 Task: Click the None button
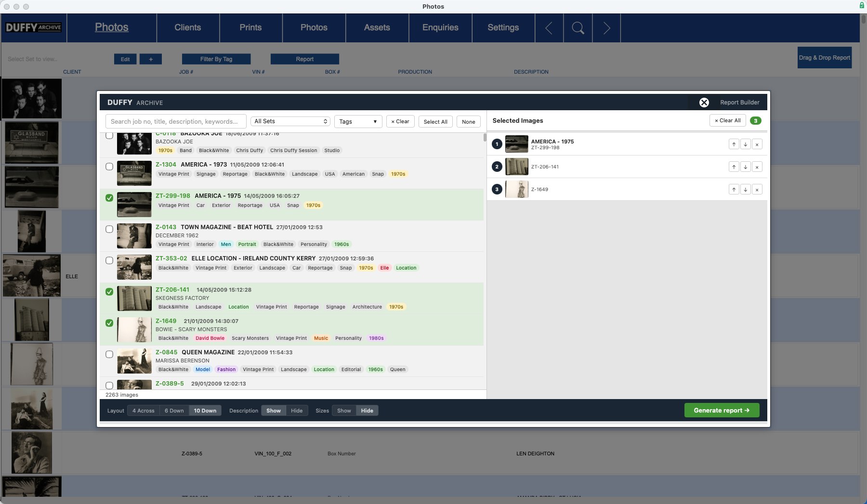469,122
